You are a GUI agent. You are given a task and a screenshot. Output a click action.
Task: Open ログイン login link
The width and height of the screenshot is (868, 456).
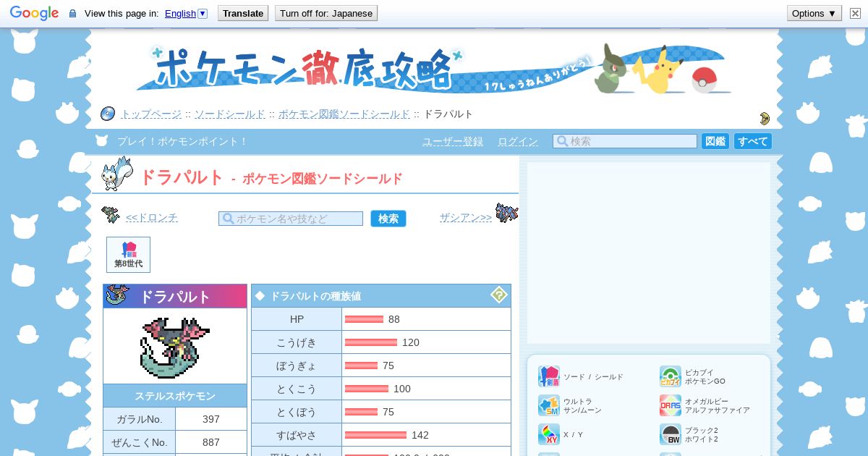[x=518, y=141]
